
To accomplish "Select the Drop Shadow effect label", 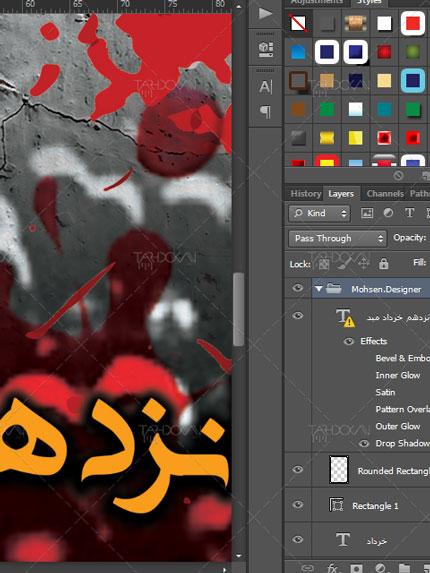I will tap(403, 443).
